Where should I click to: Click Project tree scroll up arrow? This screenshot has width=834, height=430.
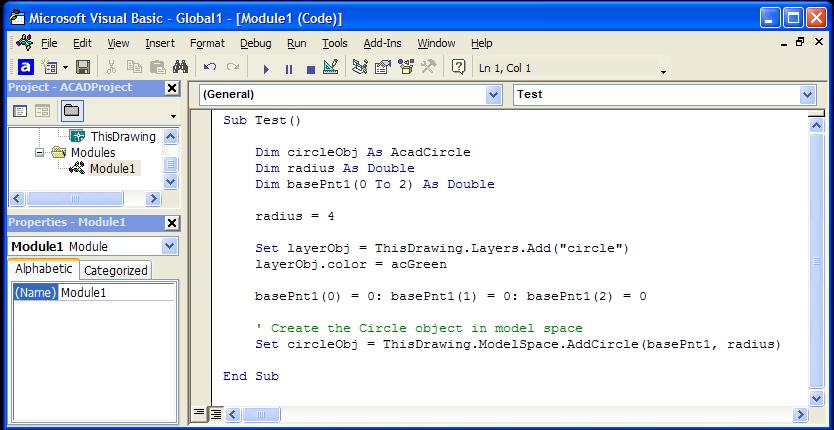point(170,136)
